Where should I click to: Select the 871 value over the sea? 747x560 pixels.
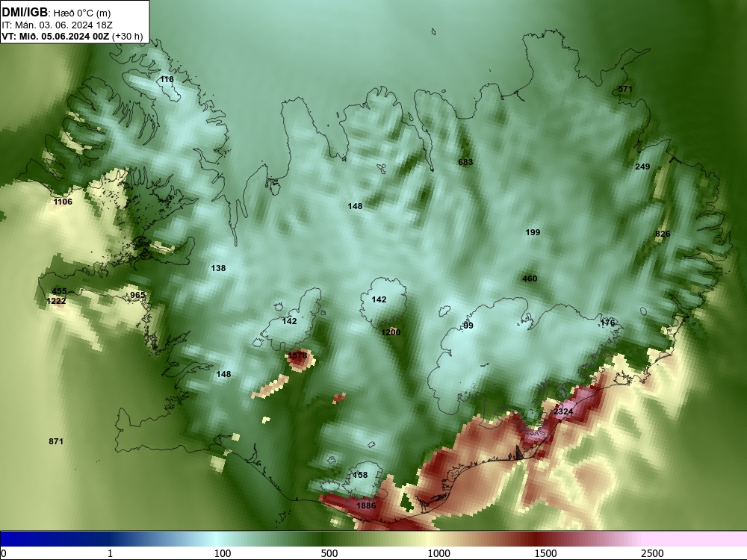coord(56,441)
